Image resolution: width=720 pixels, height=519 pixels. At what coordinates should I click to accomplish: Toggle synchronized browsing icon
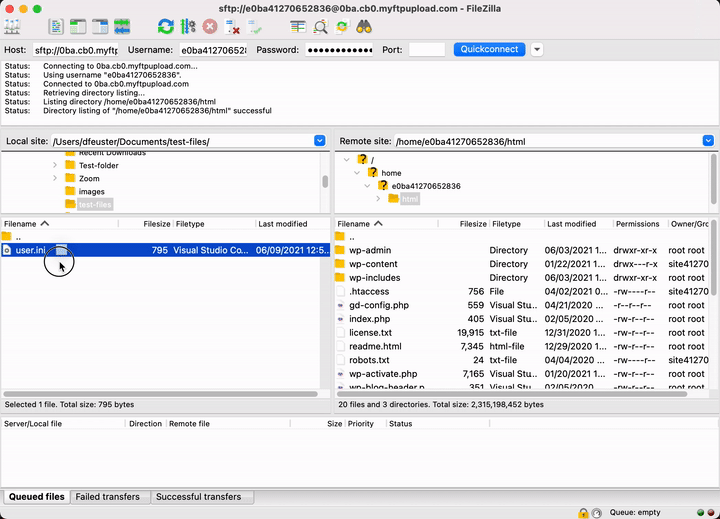[x=343, y=27]
